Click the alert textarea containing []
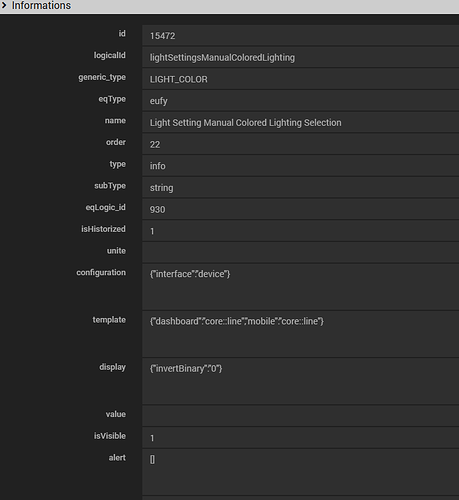Screen dimensions: 459x500 click(x=301, y=472)
